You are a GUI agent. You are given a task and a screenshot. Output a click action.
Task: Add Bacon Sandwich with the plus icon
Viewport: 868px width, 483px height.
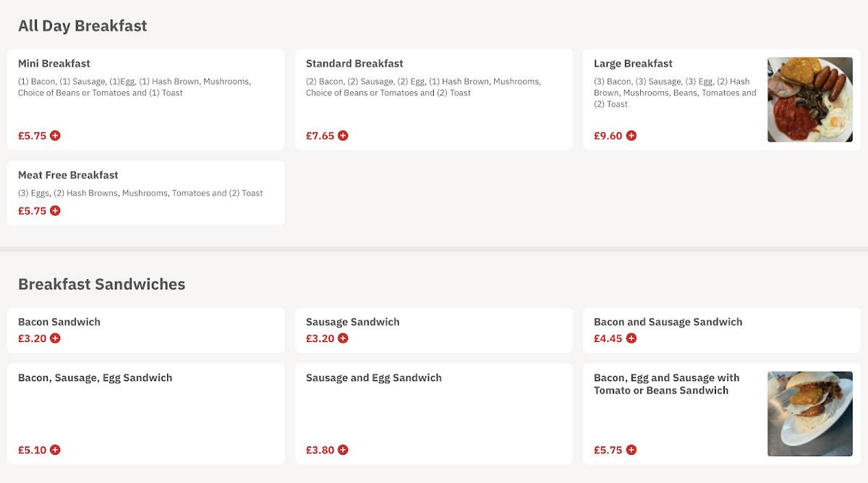[x=55, y=338]
